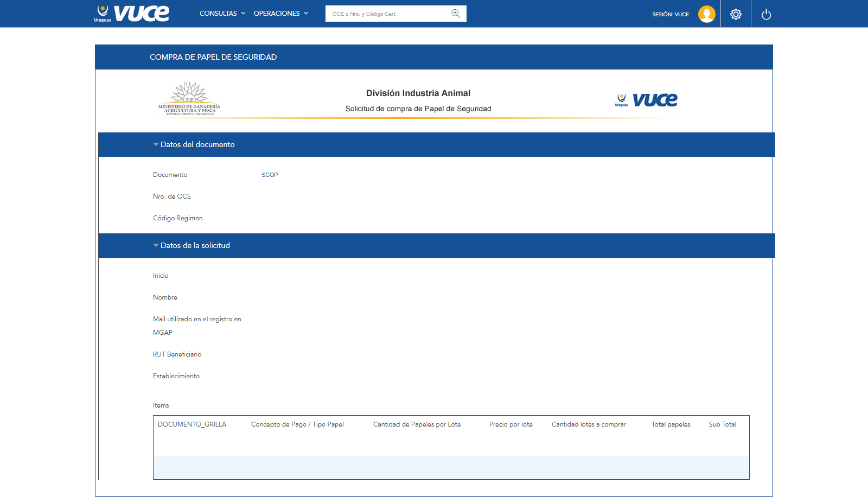The image size is (868, 502).
Task: Click the VUCE logo in the form header
Action: pos(646,100)
